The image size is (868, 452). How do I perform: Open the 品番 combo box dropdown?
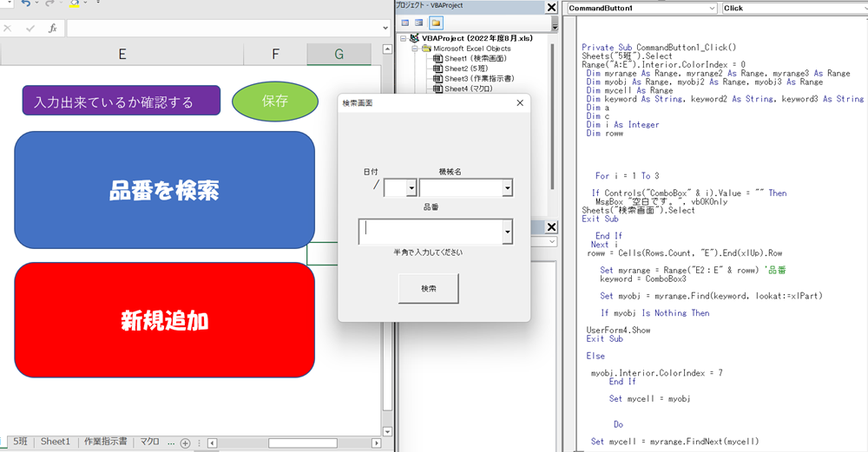tap(507, 232)
